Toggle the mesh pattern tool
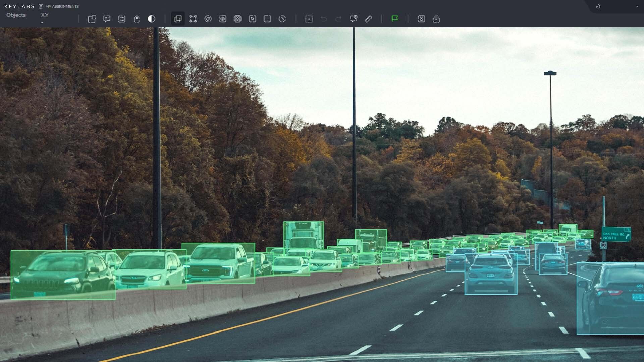The width and height of the screenshot is (644, 362). click(238, 19)
